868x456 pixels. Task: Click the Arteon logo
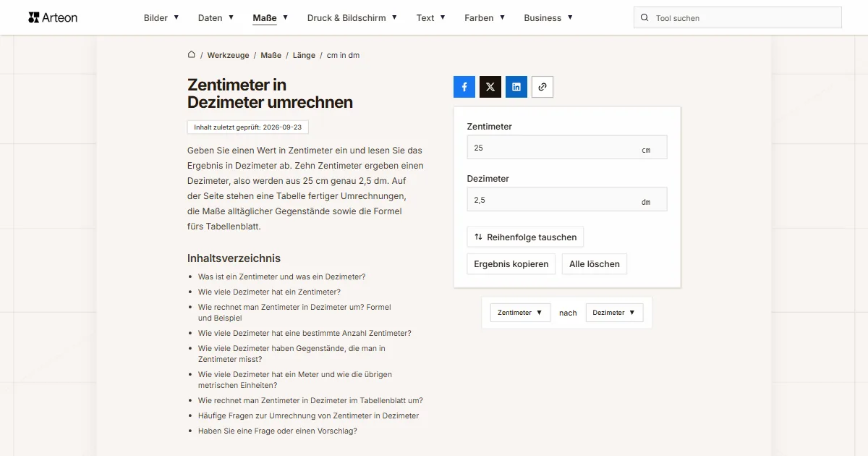pyautogui.click(x=53, y=17)
